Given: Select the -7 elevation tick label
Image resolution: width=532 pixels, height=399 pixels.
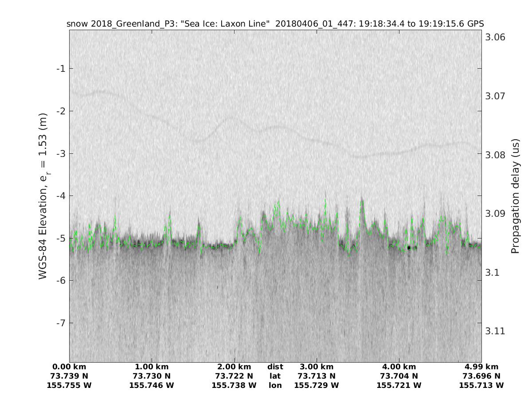Looking at the screenshot, I should 60,323.
